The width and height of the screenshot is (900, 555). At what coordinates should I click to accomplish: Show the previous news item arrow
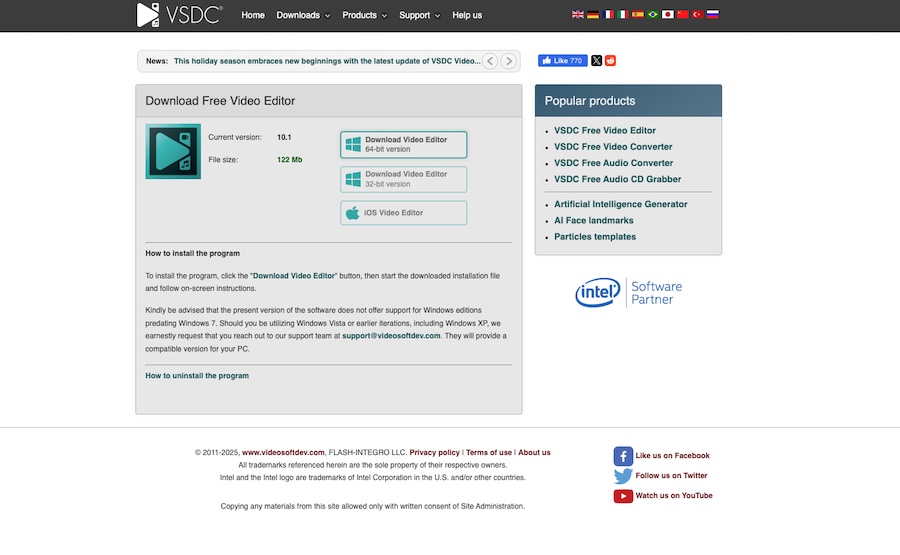[490, 61]
